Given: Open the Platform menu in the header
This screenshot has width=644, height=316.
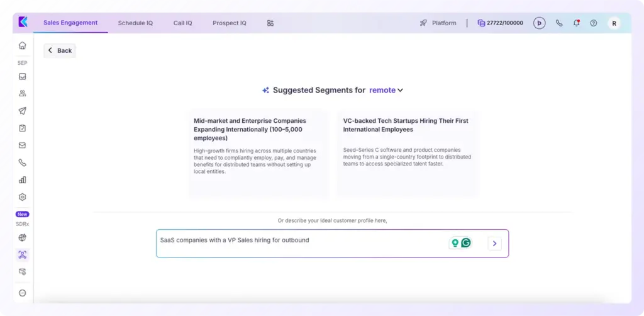Looking at the screenshot, I should pyautogui.click(x=438, y=23).
